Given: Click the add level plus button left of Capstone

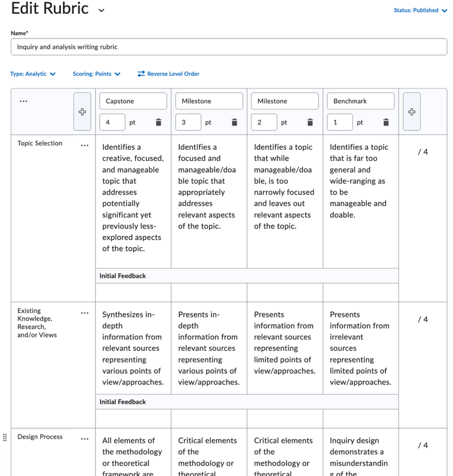Looking at the screenshot, I should [82, 112].
